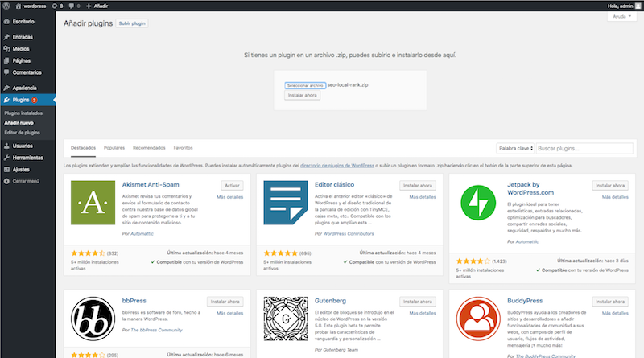
Task: Click the Subir plugin button
Action: (x=132, y=23)
